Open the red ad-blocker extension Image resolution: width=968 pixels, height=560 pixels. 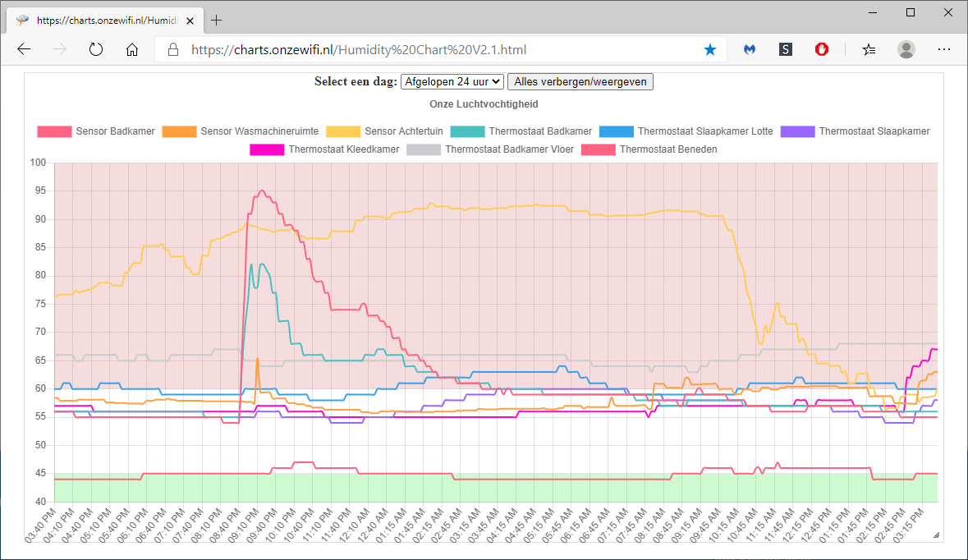(x=822, y=49)
